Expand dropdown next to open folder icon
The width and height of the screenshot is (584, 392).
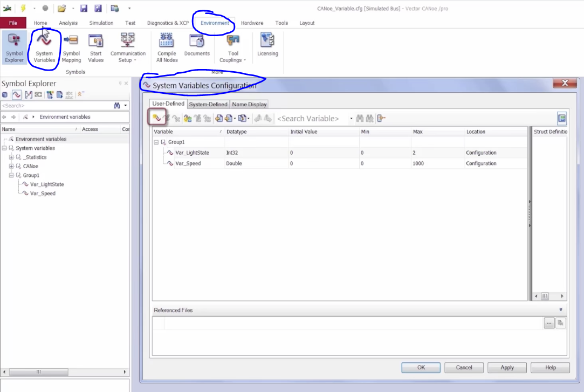click(73, 8)
